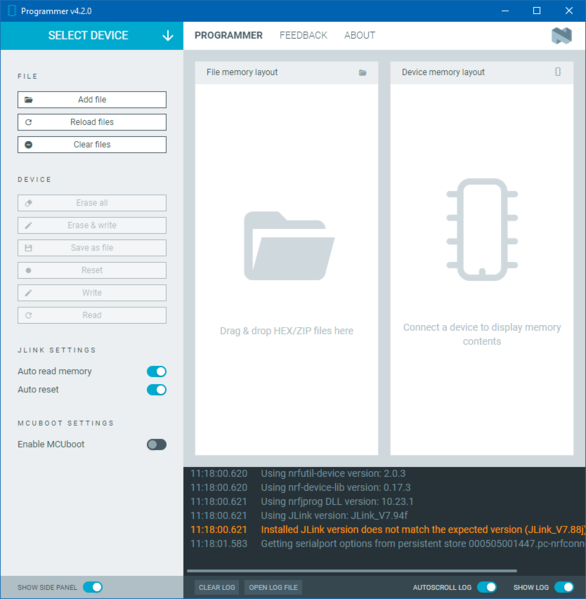This screenshot has width=586, height=599.
Task: Open the About tab
Action: click(359, 36)
